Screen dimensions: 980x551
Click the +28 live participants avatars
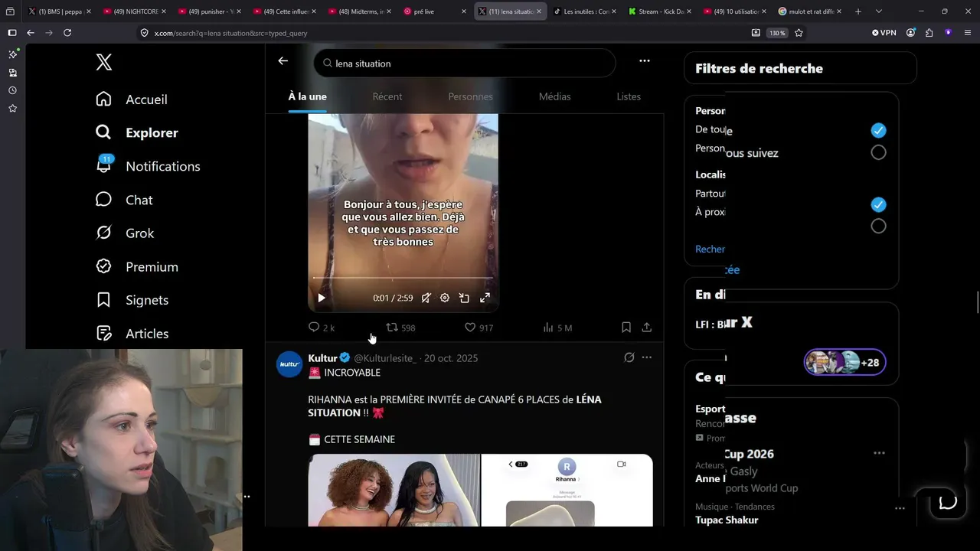(x=844, y=362)
